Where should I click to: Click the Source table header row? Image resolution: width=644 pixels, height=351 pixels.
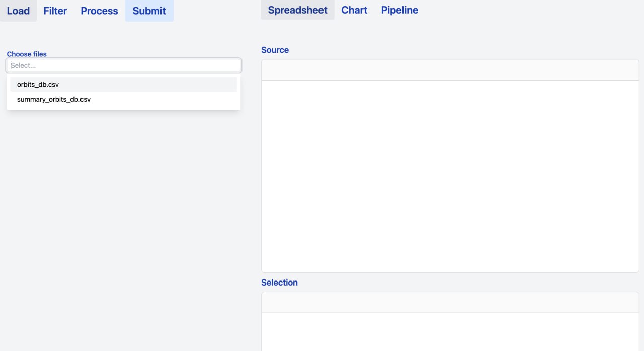click(450, 70)
